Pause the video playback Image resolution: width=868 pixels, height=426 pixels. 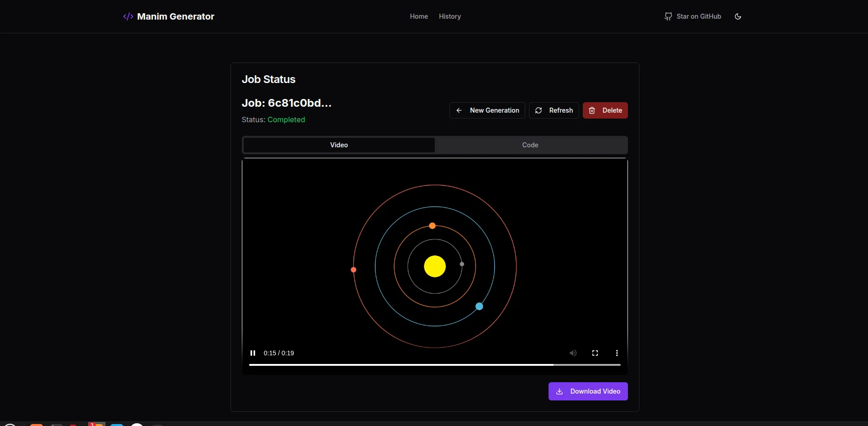(253, 353)
